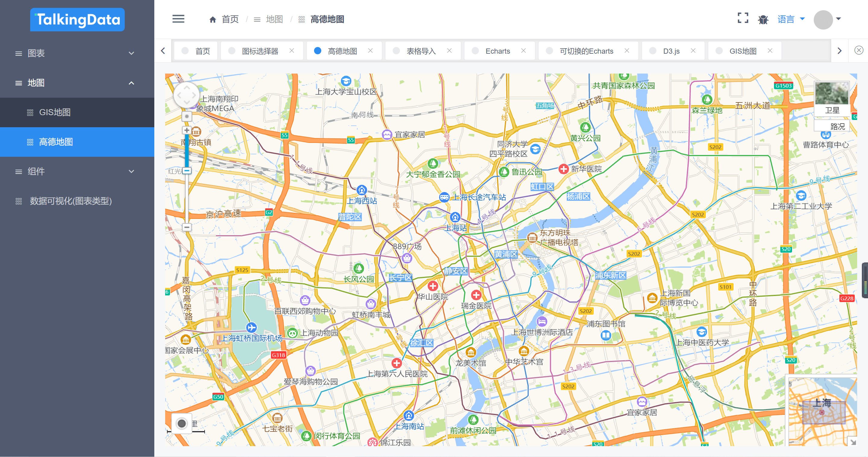Click the 上海南站 station marker

point(409,415)
